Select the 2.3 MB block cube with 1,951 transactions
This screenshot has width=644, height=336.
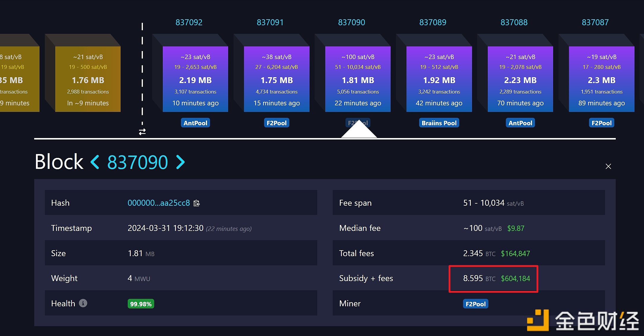pos(602,79)
